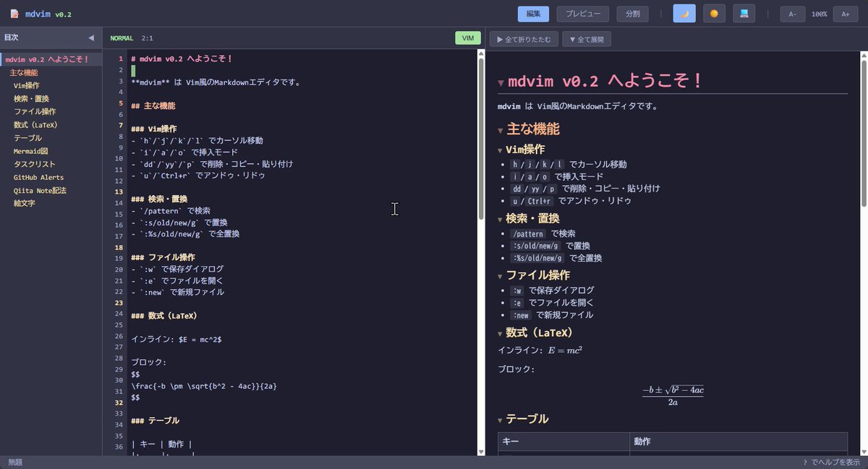Click the /pattern code in preview

tap(527, 234)
